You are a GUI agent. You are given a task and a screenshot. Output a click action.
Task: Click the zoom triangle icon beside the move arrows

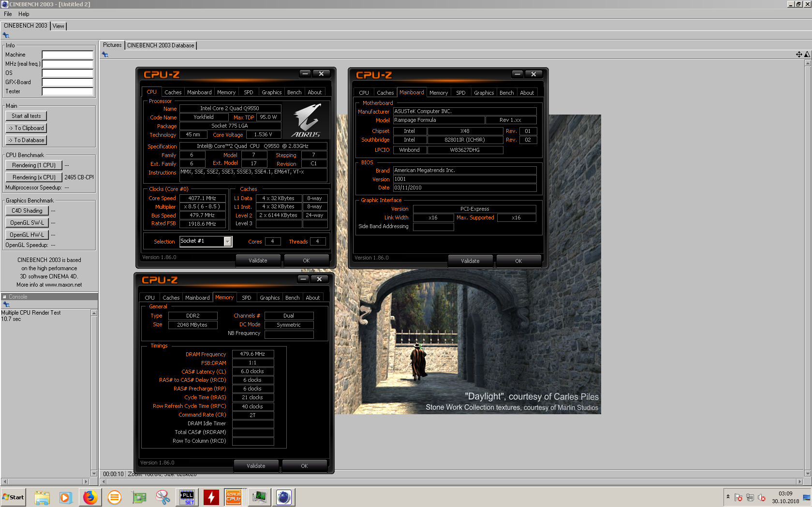click(807, 55)
